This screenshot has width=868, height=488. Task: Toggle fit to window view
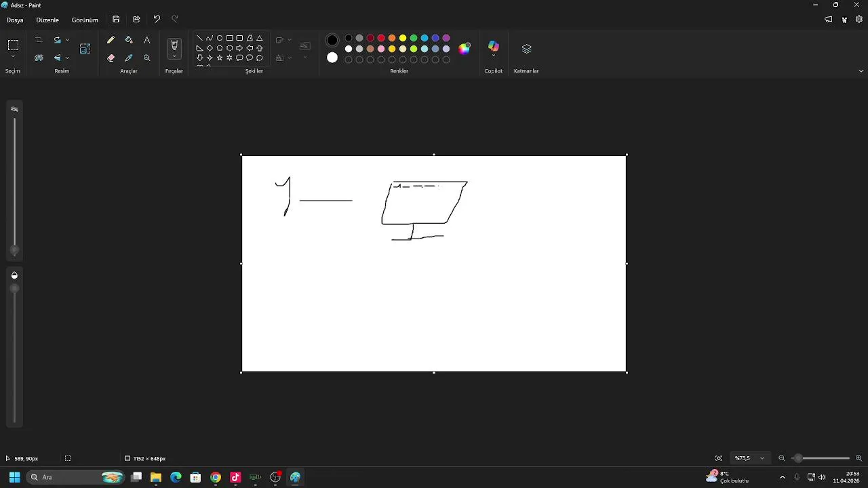point(719,458)
